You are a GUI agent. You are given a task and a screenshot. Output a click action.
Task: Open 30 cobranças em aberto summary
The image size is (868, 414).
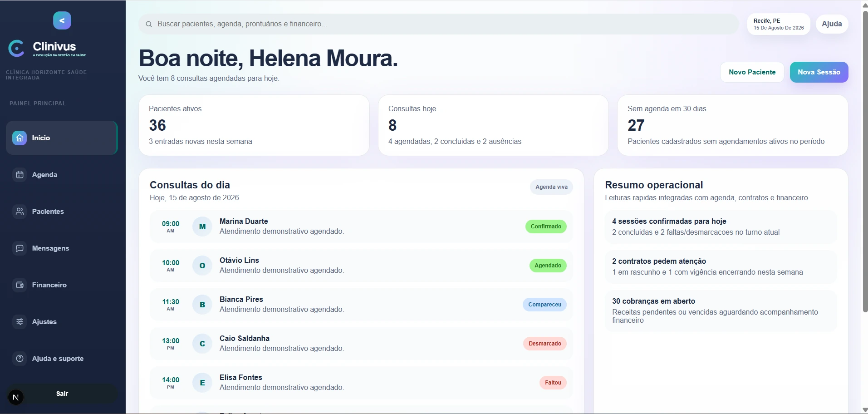[721, 311]
